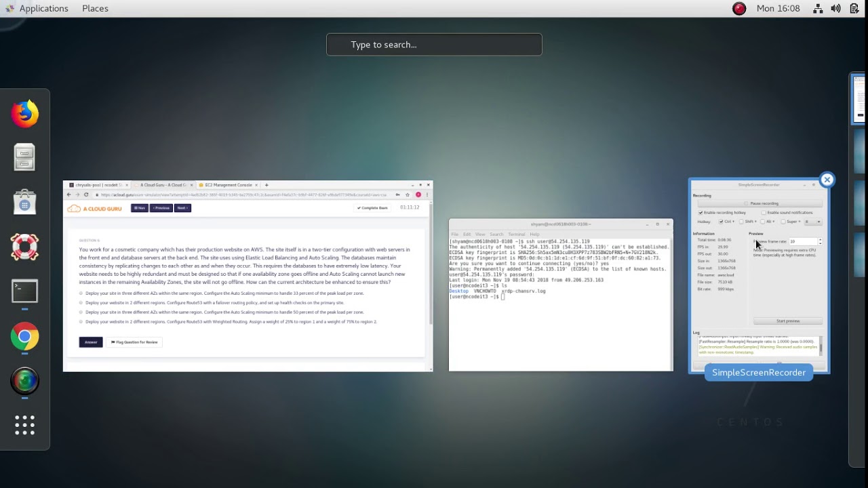Image resolution: width=868 pixels, height=488 pixels.
Task: Click the Answer button
Action: pos(91,342)
